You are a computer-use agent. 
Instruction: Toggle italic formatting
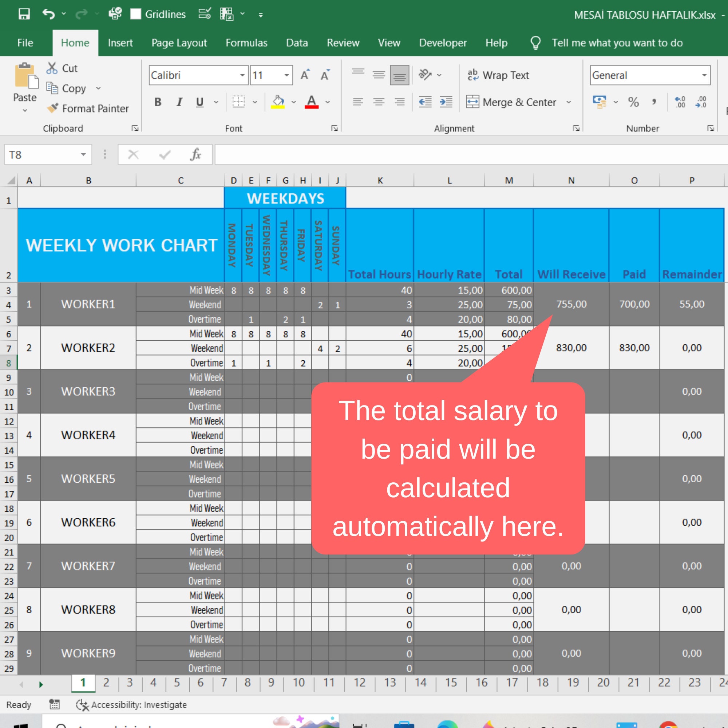point(179,102)
